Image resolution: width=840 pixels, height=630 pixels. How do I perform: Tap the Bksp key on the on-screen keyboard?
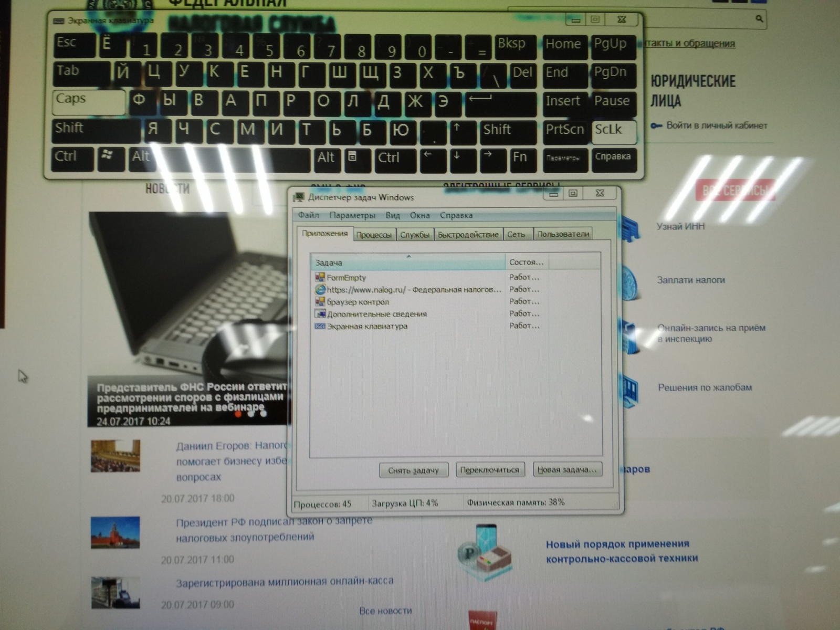[515, 47]
